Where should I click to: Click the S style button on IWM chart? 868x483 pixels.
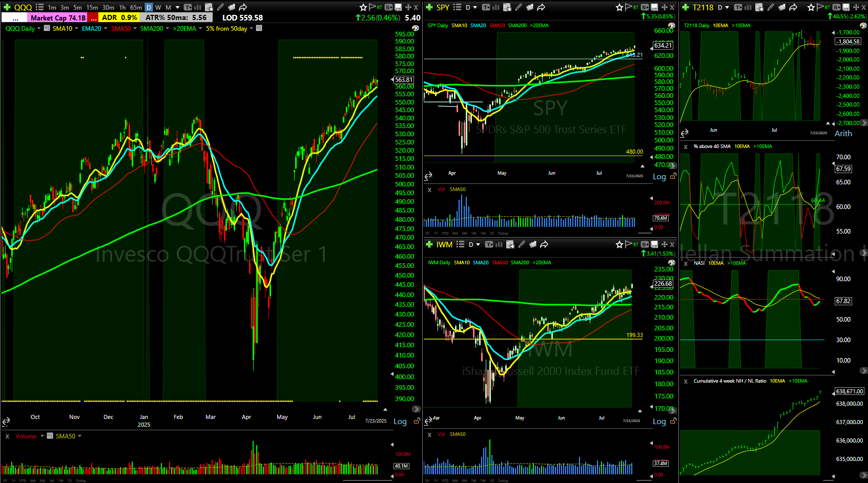point(645,244)
